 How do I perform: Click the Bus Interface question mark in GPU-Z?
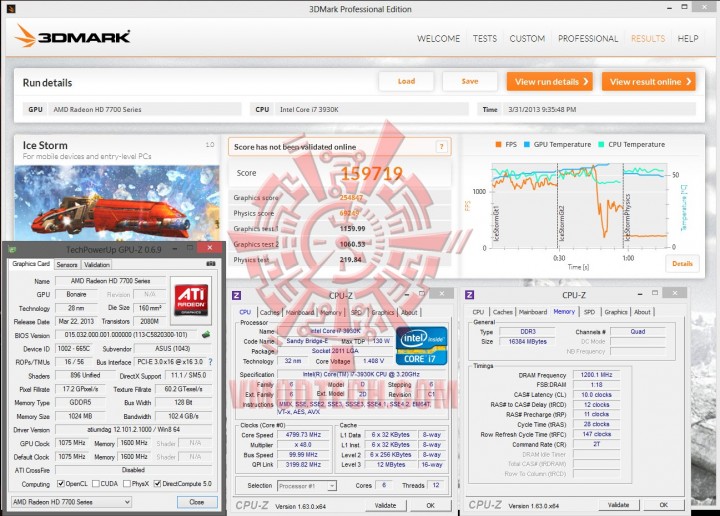coord(210,362)
